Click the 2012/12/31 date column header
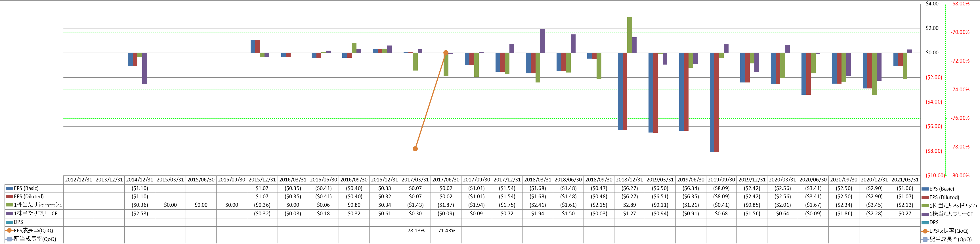 (78, 179)
